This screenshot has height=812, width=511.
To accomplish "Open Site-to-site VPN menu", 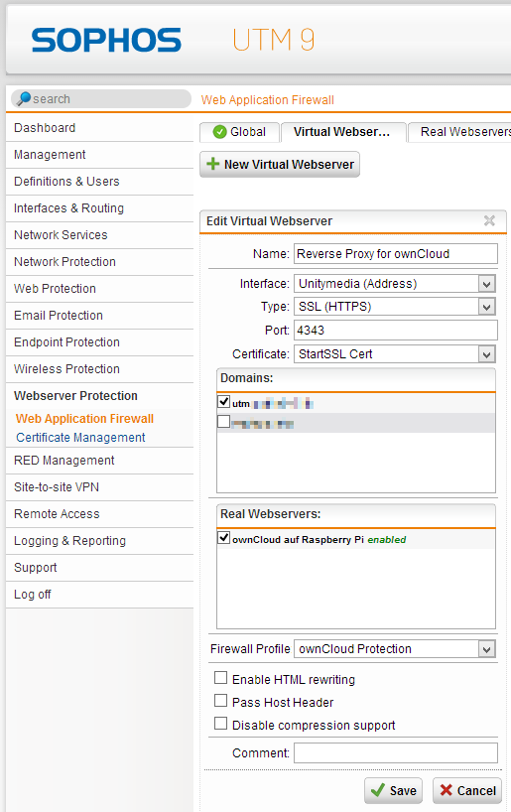I will 99,487.
